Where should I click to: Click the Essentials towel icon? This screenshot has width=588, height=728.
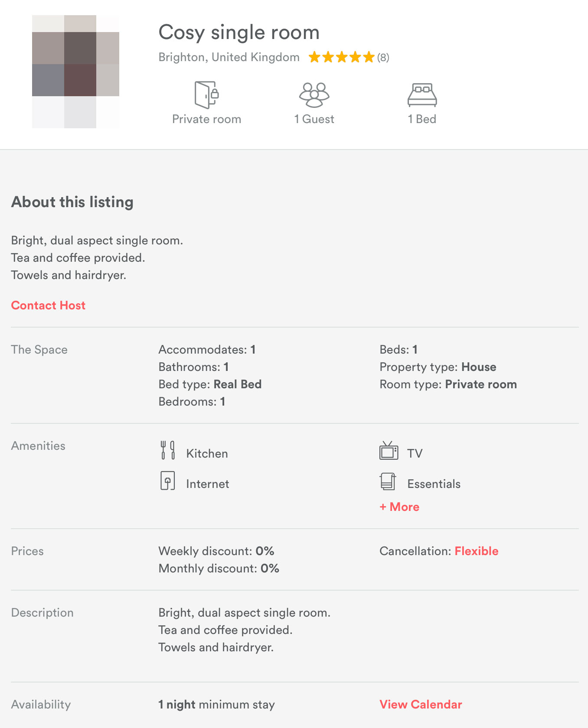pyautogui.click(x=388, y=481)
